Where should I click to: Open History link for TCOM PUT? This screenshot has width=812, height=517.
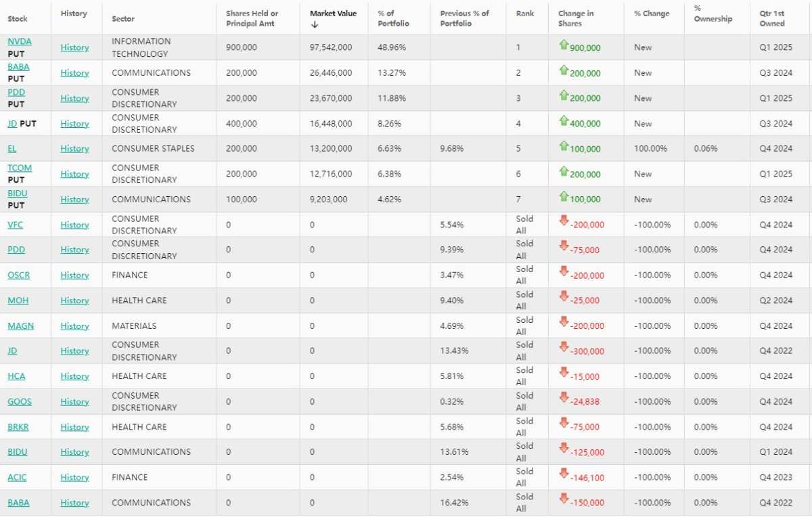(x=74, y=174)
